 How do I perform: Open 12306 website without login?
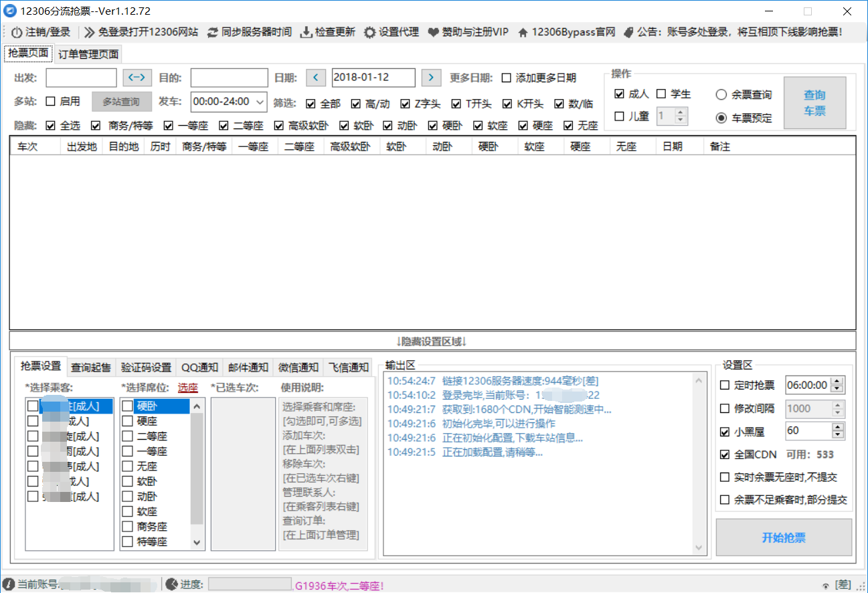(90, 32)
